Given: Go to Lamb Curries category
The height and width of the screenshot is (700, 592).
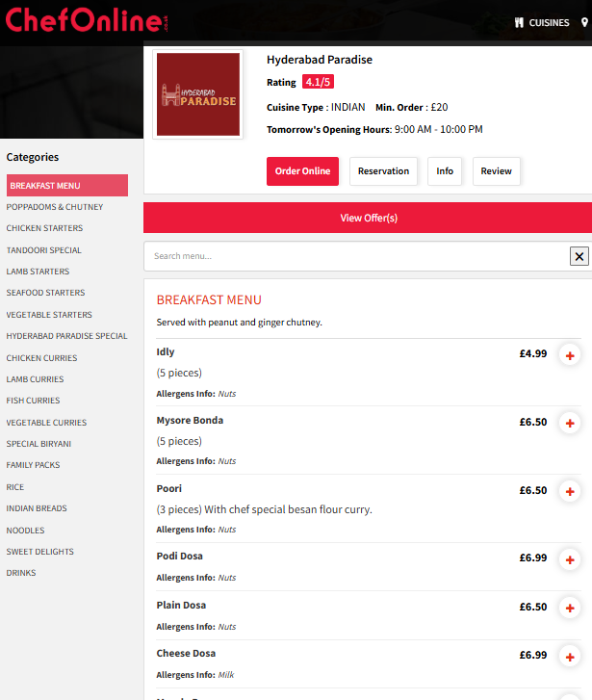Looking at the screenshot, I should click(35, 379).
